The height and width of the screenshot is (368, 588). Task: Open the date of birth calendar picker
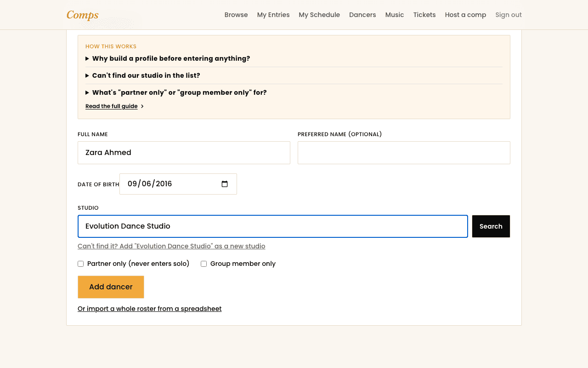coord(225,184)
